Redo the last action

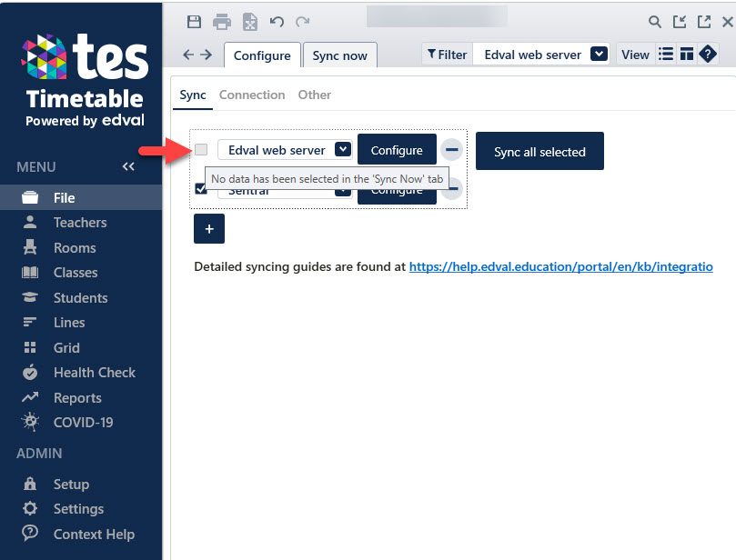point(303,22)
